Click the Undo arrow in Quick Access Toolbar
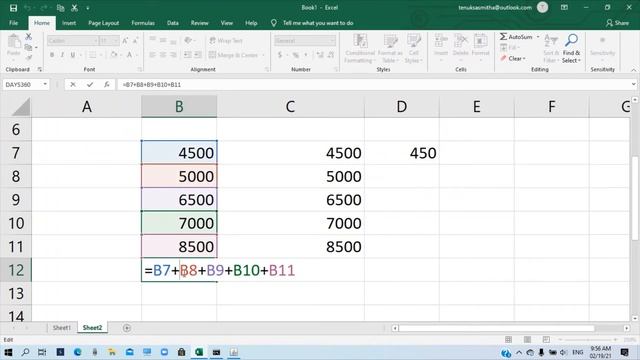Viewport: 640px width, 360px height. [28, 8]
